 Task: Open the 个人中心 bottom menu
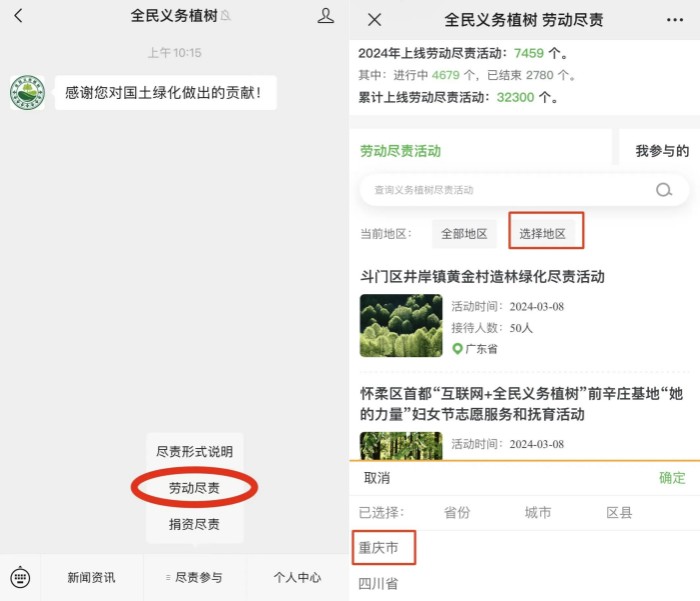pos(297,577)
